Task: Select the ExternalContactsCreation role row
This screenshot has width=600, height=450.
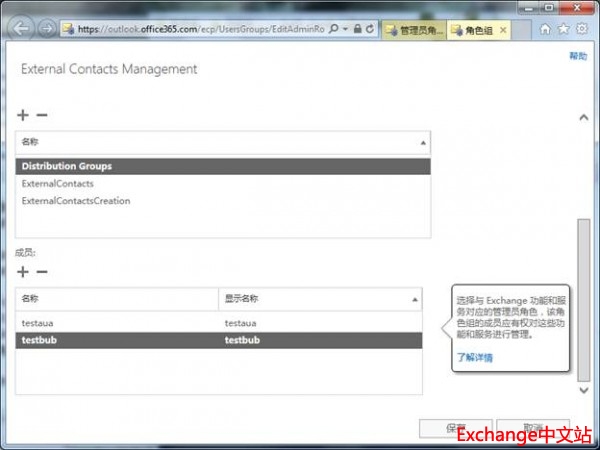Action: click(x=76, y=201)
